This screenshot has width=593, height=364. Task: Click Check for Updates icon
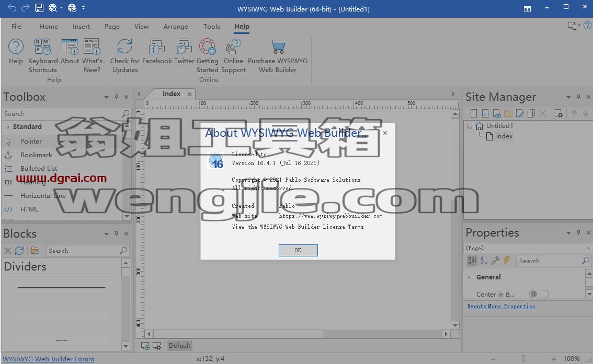pos(125,46)
